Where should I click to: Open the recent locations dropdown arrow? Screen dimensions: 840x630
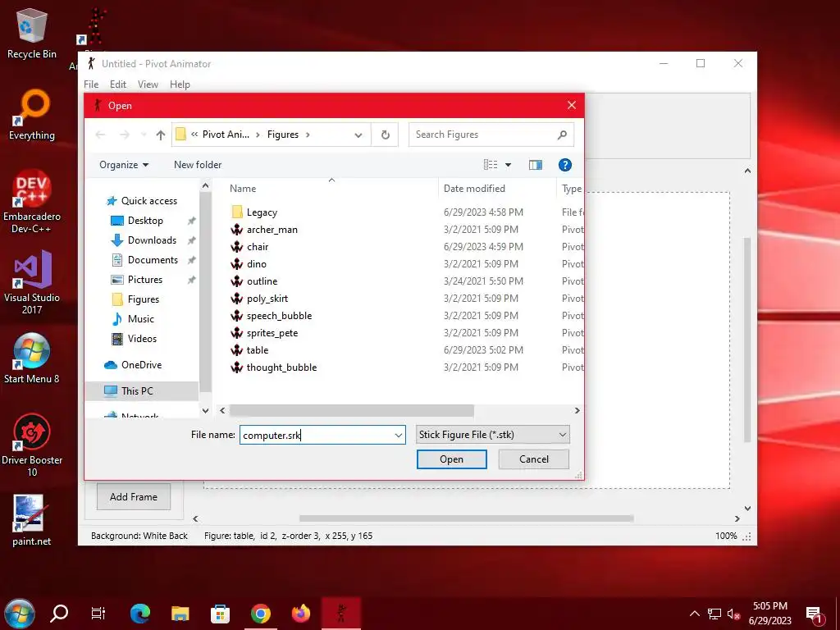(143, 135)
